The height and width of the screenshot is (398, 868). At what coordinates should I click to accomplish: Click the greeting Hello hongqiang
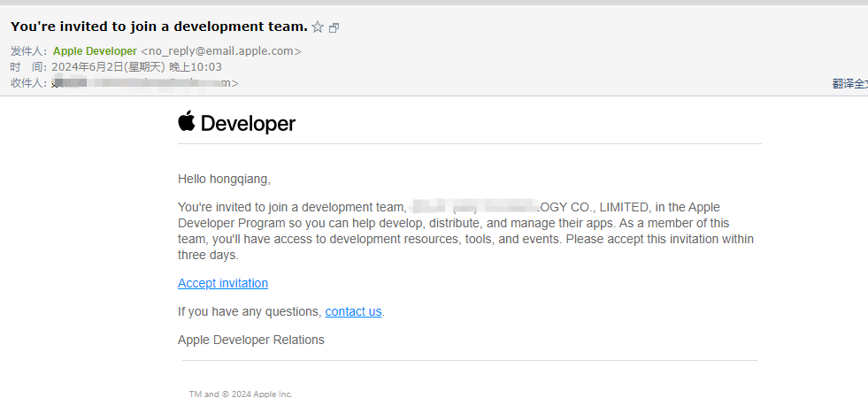coord(224,179)
